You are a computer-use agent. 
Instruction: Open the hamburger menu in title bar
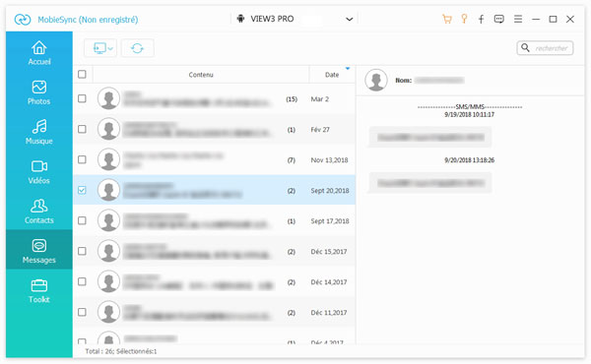click(x=518, y=19)
